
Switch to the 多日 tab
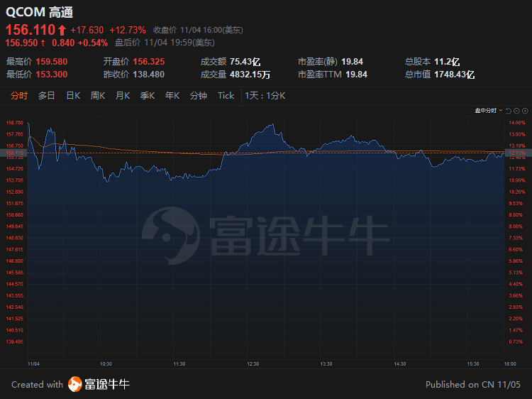pyautogui.click(x=47, y=96)
